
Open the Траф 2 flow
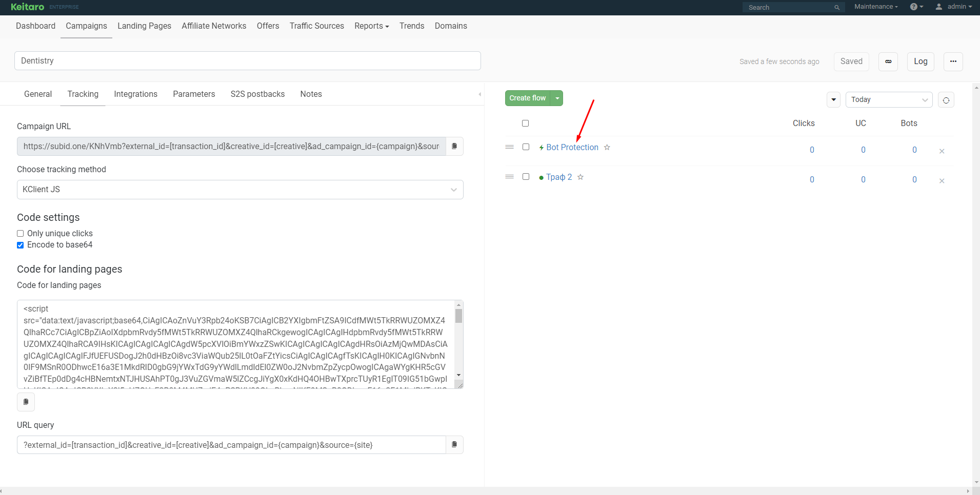tap(559, 177)
